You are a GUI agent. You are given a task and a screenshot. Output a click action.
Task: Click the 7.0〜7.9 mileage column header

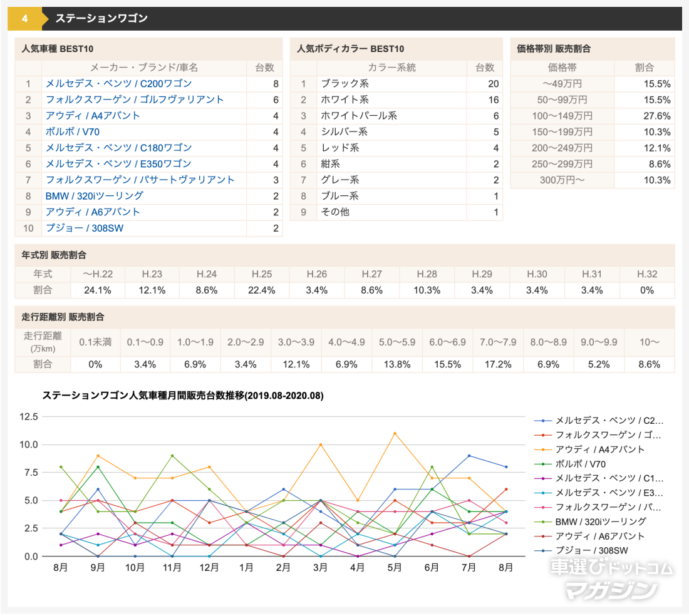pos(498,342)
